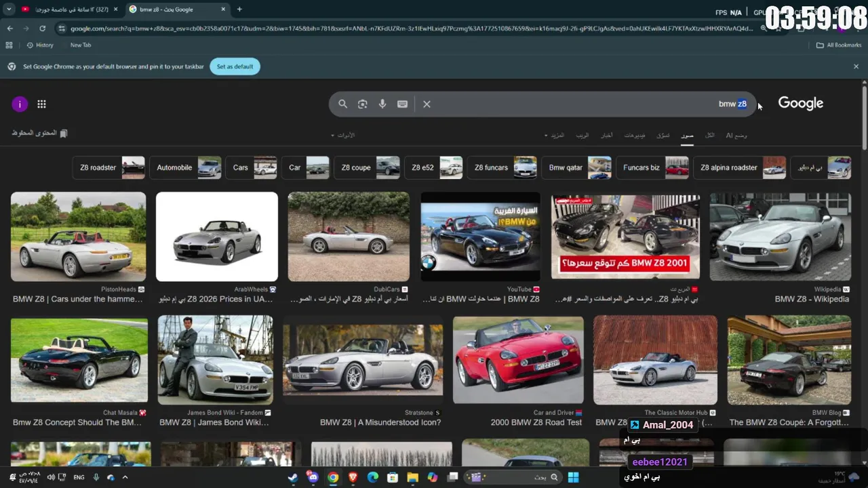
Task: Open the Chrome tab search dropdown
Action: (x=9, y=9)
